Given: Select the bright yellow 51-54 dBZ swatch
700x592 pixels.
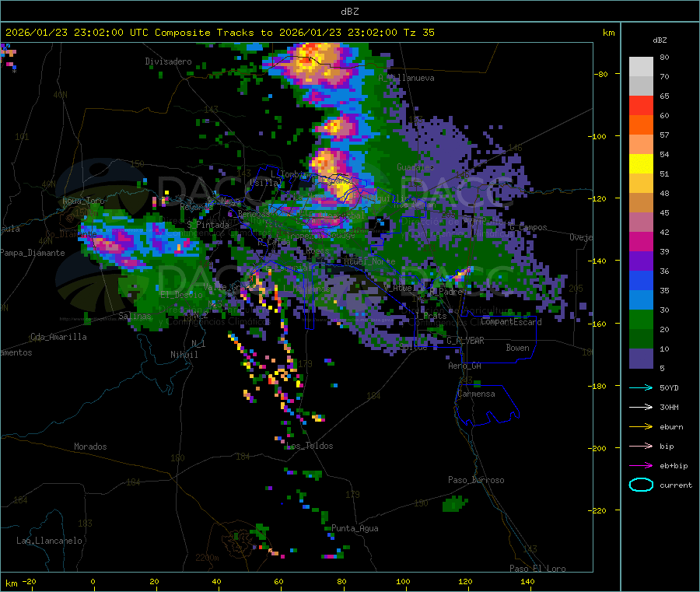Looking at the screenshot, I should (641, 164).
